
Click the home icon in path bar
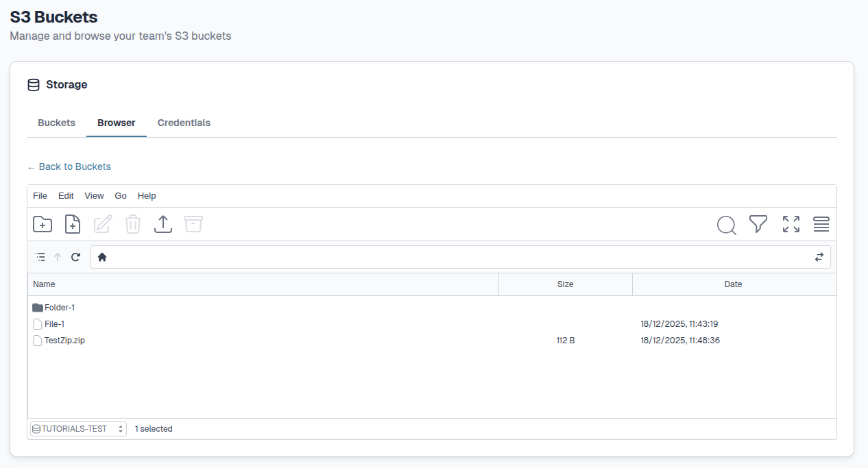[102, 257]
